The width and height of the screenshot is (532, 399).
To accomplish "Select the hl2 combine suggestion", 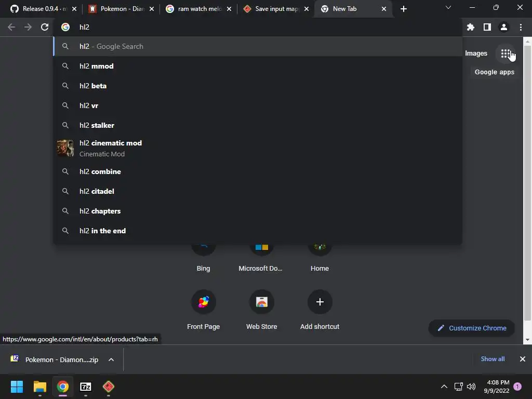I will 258,171.
